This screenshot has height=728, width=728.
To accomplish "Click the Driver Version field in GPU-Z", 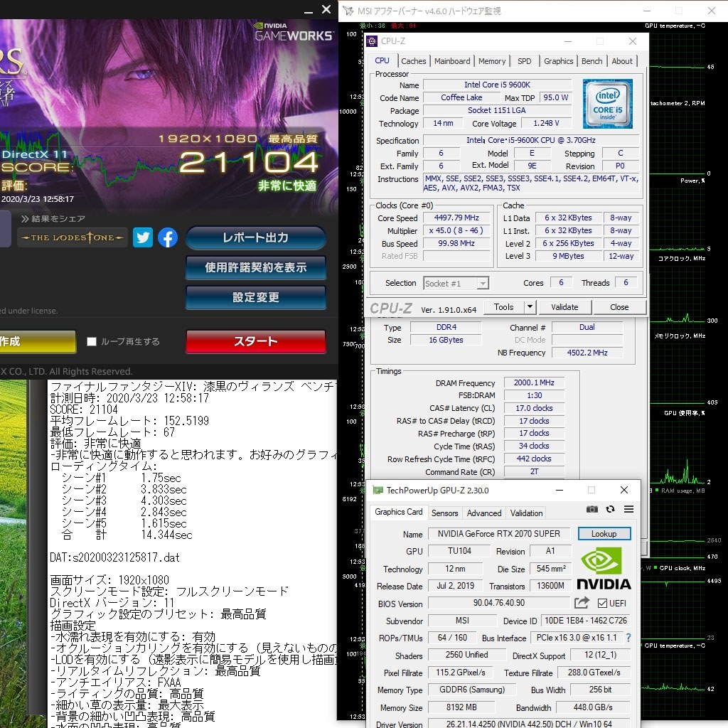I will click(x=529, y=723).
